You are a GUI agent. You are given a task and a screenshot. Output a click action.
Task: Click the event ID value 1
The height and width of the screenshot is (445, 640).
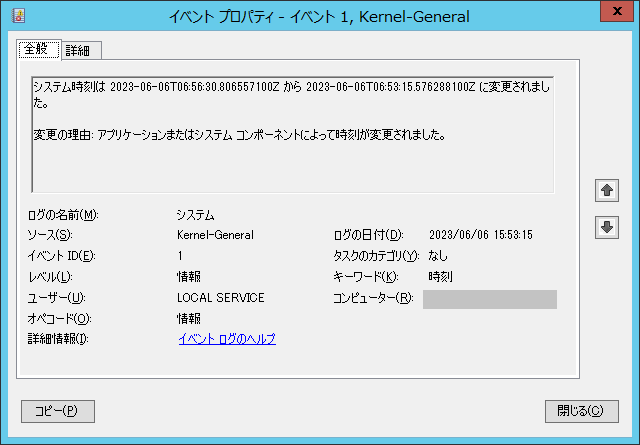pyautogui.click(x=180, y=256)
